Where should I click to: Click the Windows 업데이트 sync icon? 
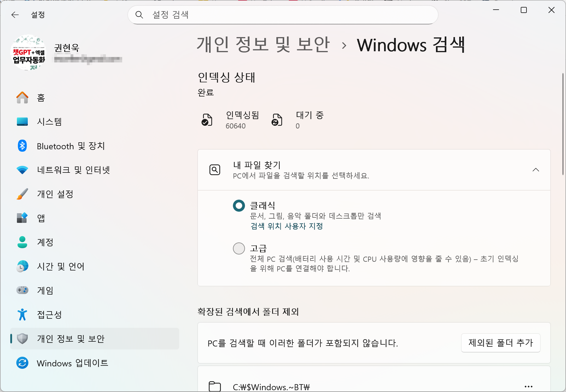point(22,363)
